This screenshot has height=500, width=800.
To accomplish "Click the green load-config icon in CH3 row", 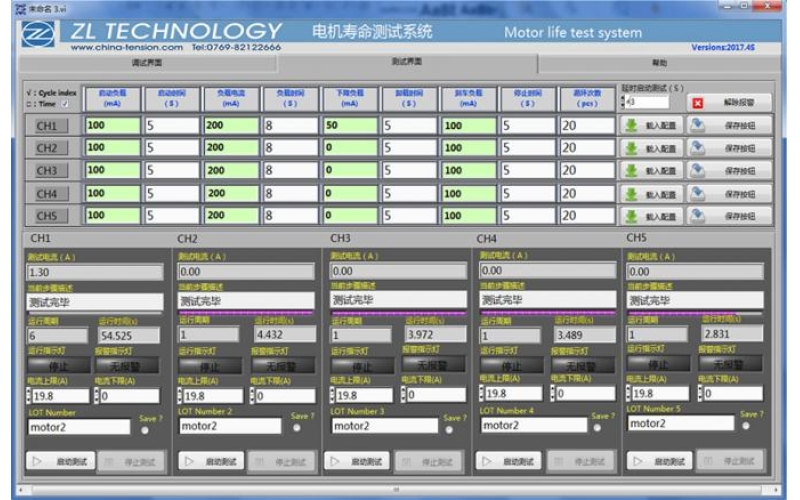I will [x=632, y=170].
